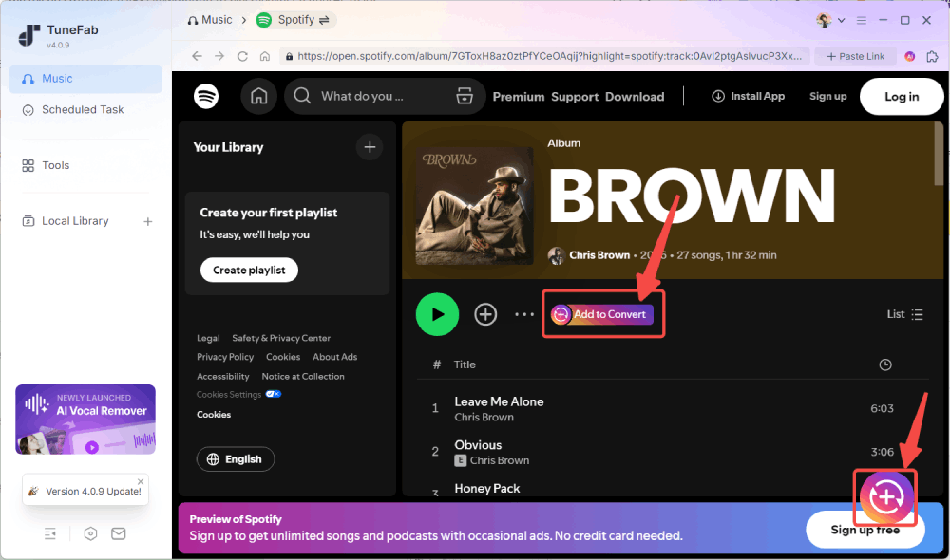Image resolution: width=950 pixels, height=560 pixels.
Task: Open more options three-dot menu
Action: point(524,314)
